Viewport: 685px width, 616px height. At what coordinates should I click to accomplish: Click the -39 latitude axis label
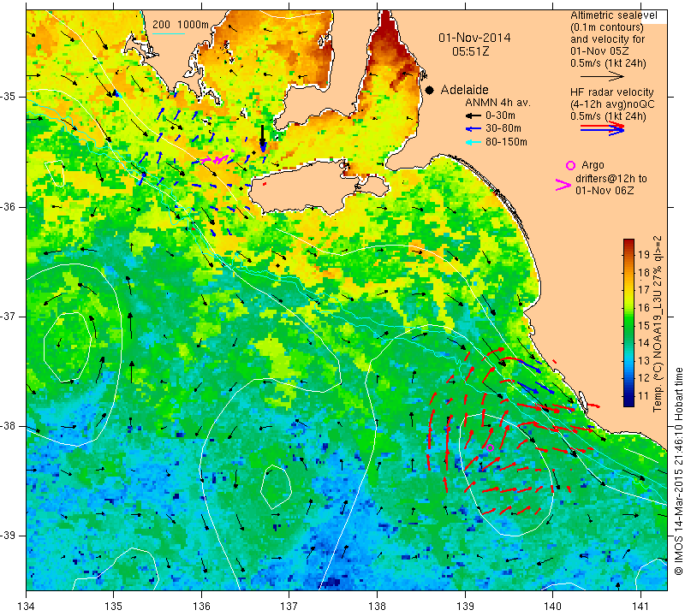click(x=9, y=536)
